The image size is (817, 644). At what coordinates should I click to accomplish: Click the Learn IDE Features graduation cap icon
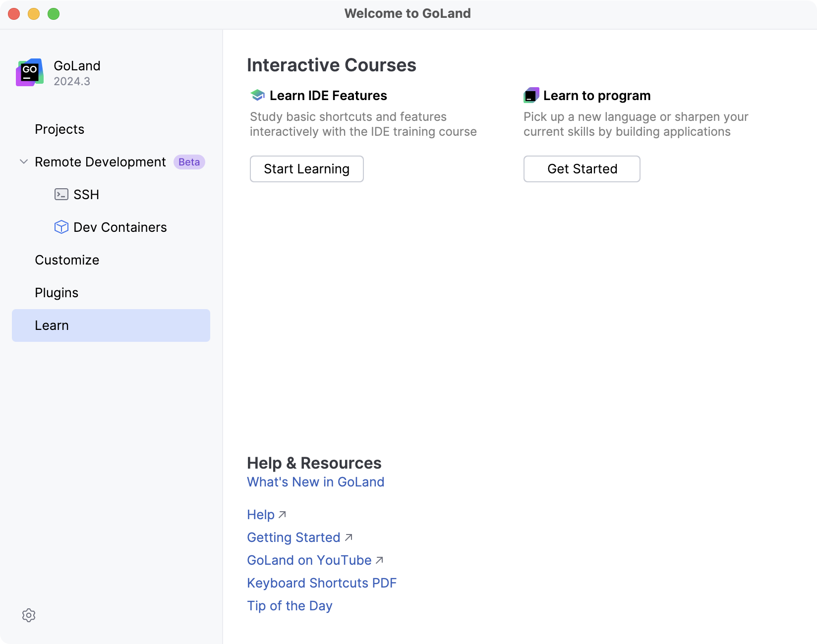pos(257,95)
